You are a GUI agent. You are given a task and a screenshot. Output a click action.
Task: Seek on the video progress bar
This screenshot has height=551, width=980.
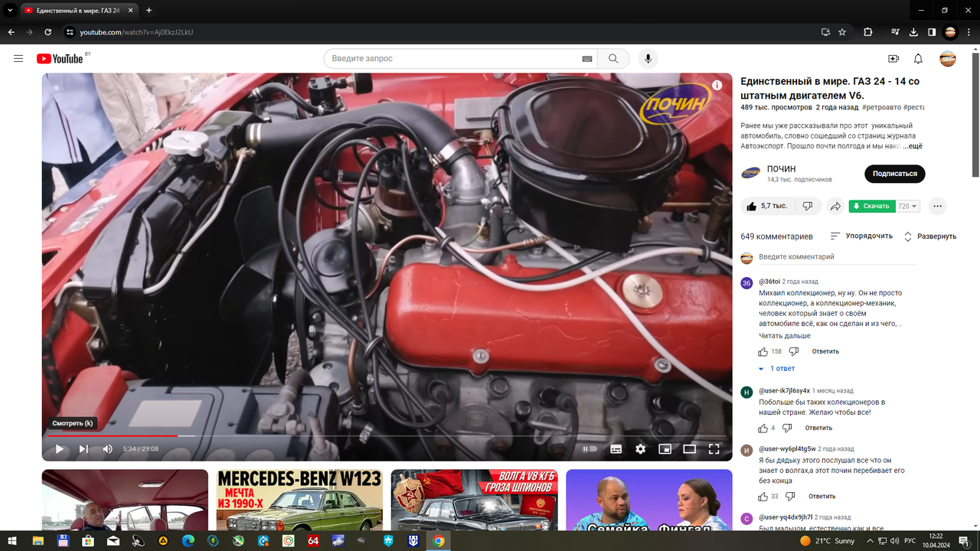click(x=387, y=436)
